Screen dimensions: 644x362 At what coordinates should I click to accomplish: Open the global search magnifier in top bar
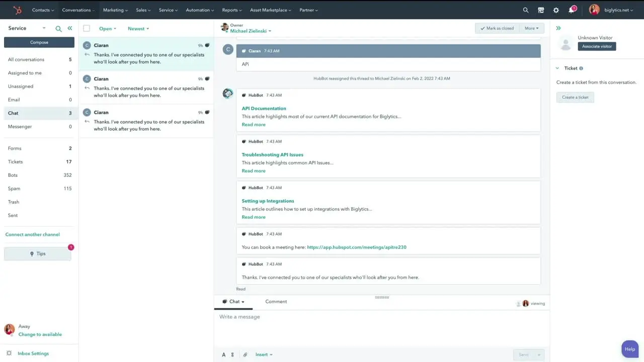526,10
